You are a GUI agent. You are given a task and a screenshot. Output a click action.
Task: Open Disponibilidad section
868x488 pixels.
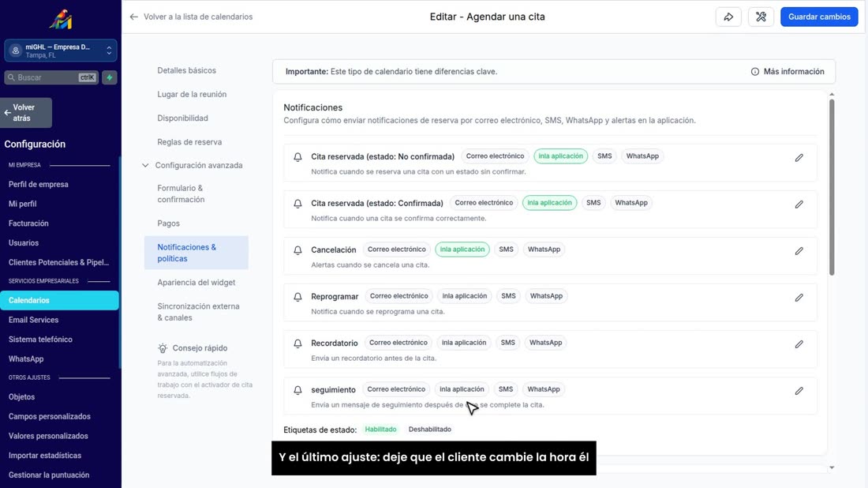point(183,118)
